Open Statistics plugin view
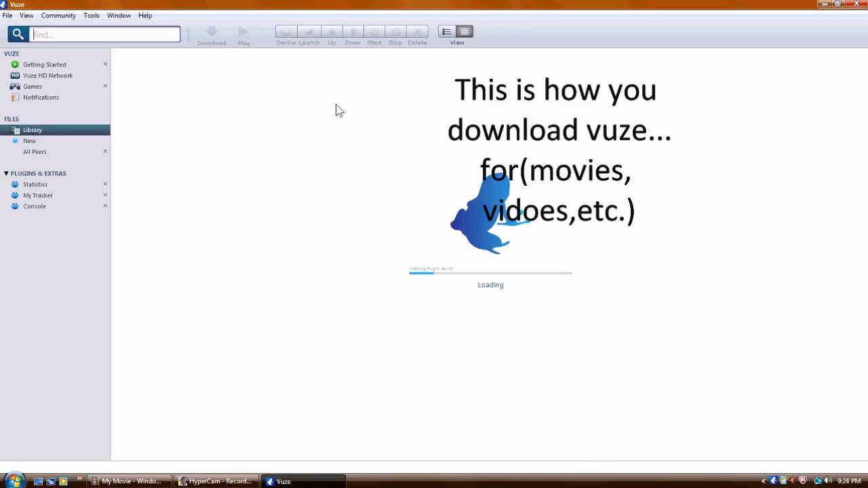The width and height of the screenshot is (868, 488). click(35, 184)
